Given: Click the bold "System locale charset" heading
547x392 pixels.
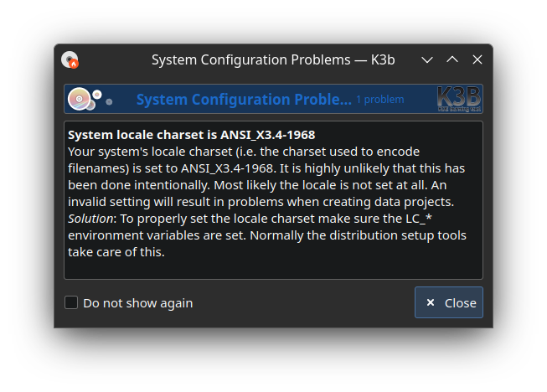Looking at the screenshot, I should tap(191, 134).
